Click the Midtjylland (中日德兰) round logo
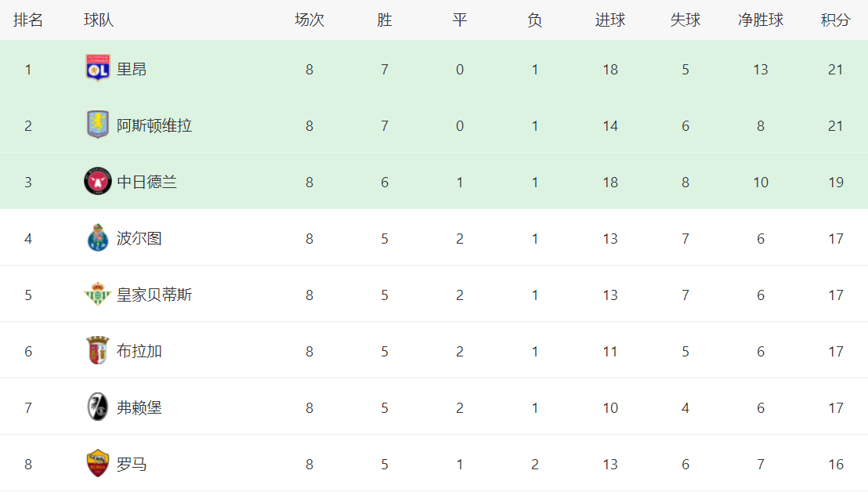Image resolution: width=868 pixels, height=492 pixels. click(x=98, y=182)
